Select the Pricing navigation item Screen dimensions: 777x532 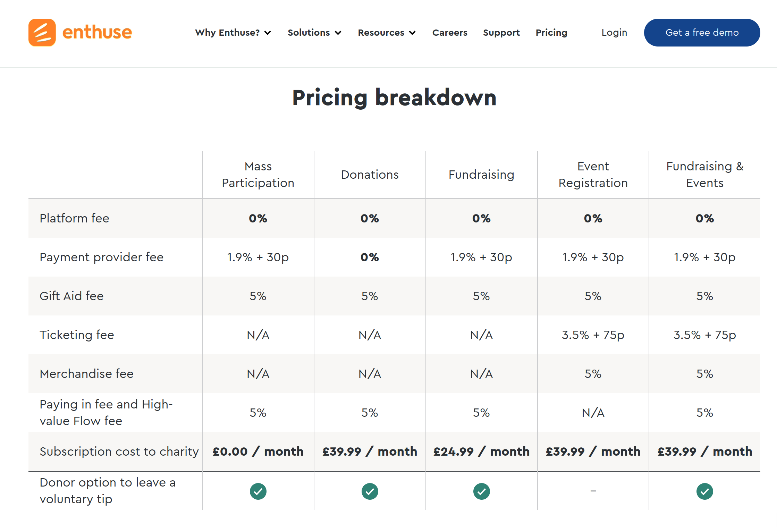tap(551, 32)
